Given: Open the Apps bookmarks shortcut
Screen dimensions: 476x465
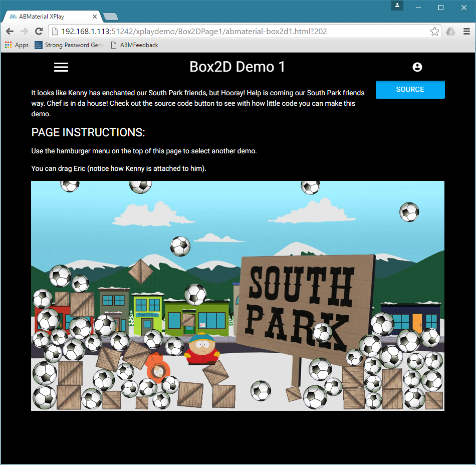Looking at the screenshot, I should [17, 45].
